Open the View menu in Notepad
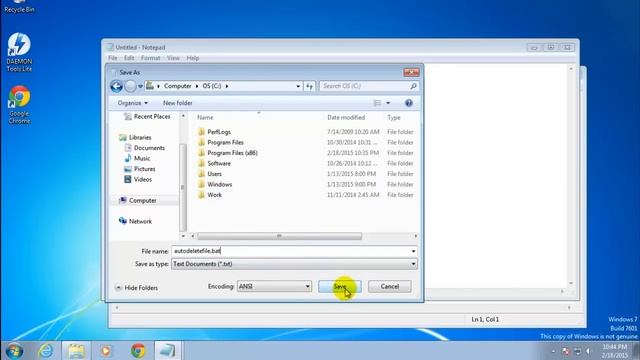Viewport: 640px width, 360px height. tap(173, 58)
